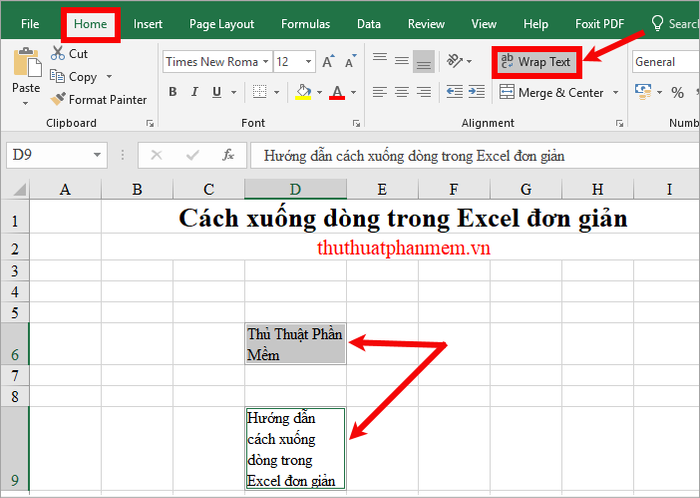Toggle Italic formatting
Screen dimensions: 700x498
(195, 92)
